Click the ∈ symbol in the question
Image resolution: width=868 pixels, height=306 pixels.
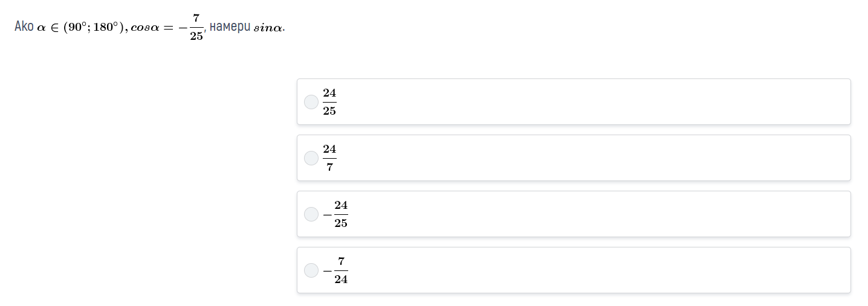coord(54,28)
